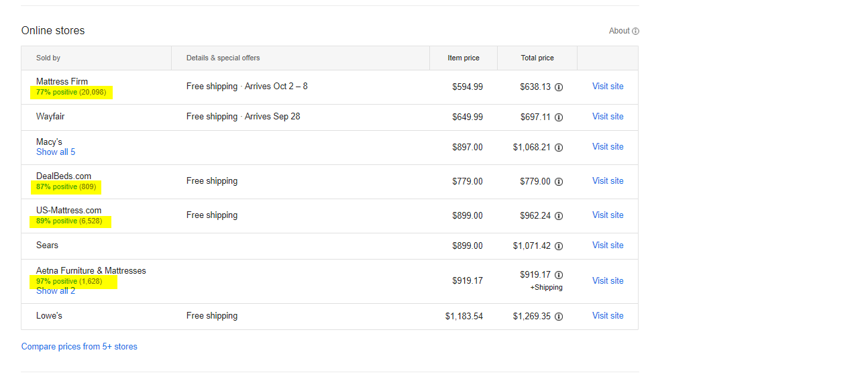Open total price info for $1,269.35
Viewport: 868px width, 381px height.
[559, 317]
